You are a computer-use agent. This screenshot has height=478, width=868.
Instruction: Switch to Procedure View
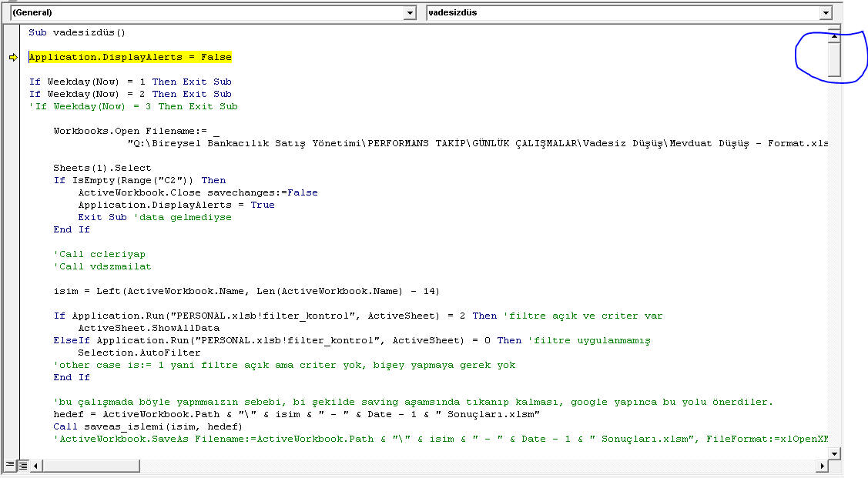10,466
